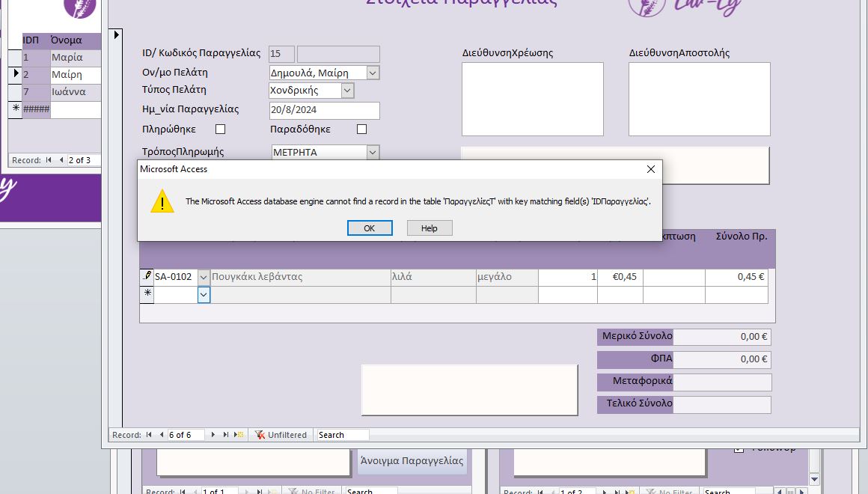Click the Unfiltered filter icon to remove filtering
This screenshot has width=868, height=494.
[260, 434]
